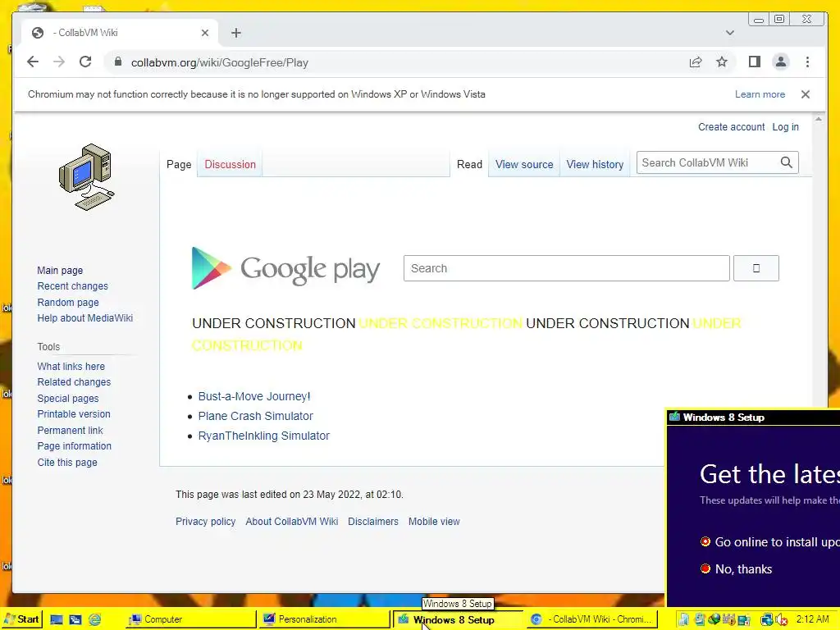
Task: Open a new browser tab
Action: [x=236, y=33]
